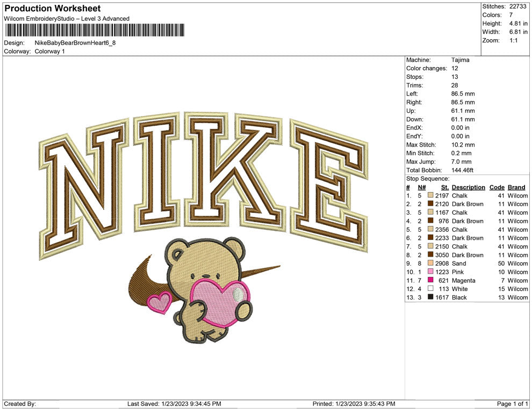Click the Chalk color swatch in stop 1
Viewport: 532px width, 409px height.
[x=430, y=195]
